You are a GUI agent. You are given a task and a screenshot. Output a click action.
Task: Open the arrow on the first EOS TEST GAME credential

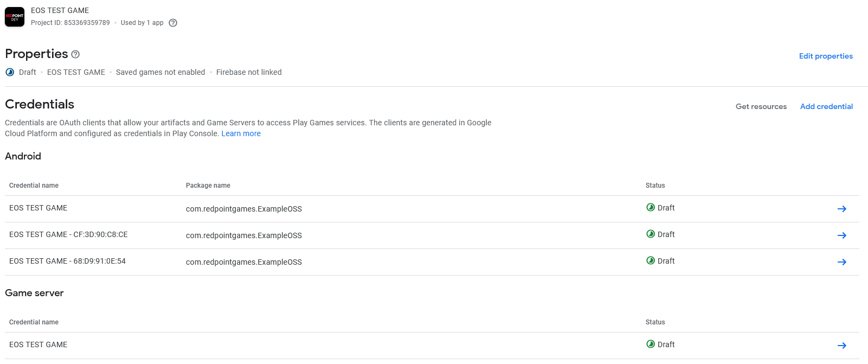(x=842, y=208)
